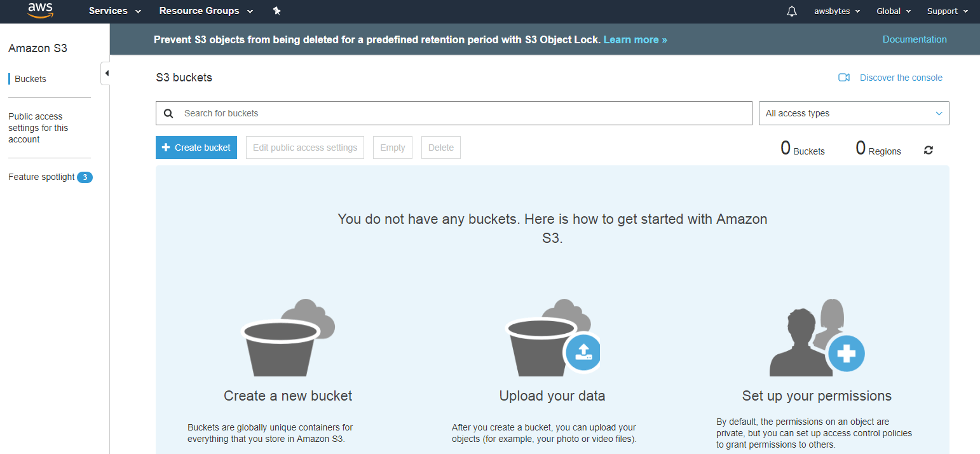Open the Support dropdown menu

pos(948,11)
